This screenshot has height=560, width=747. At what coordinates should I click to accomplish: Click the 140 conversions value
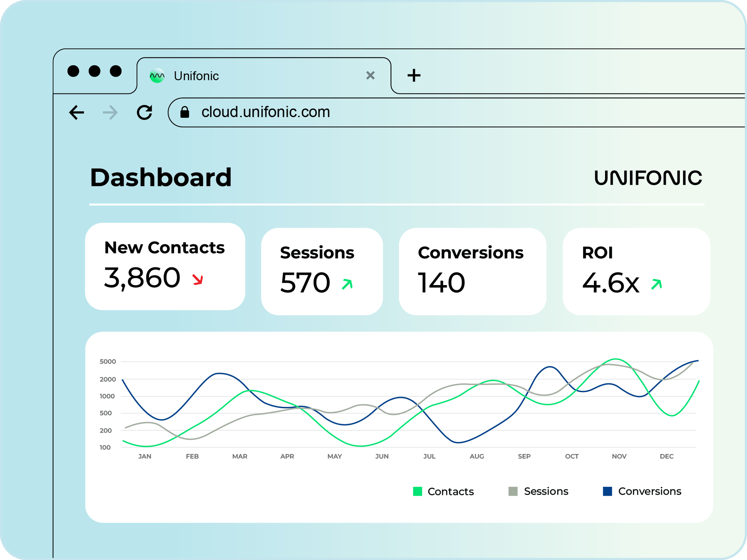coord(441,283)
